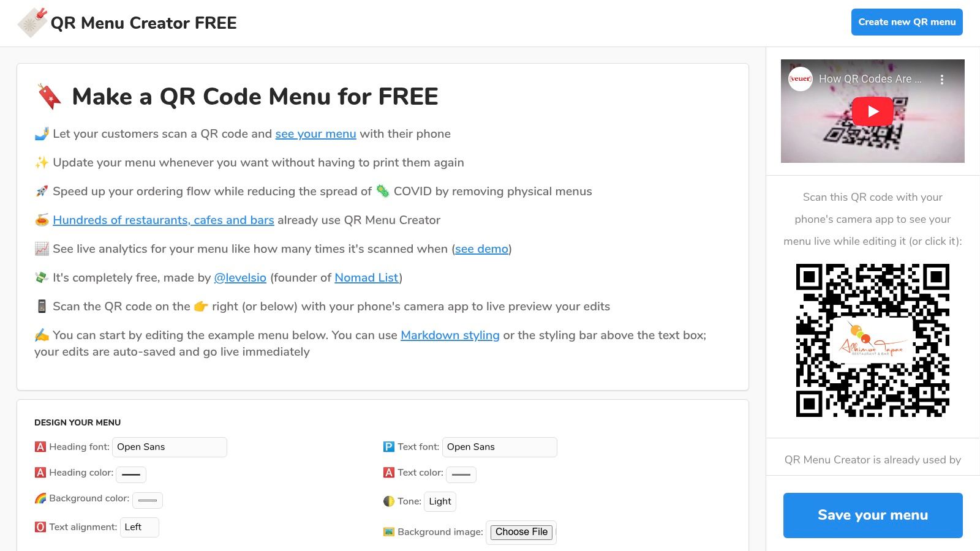Image resolution: width=980 pixels, height=551 pixels.
Task: Click the writing hand emoji before You can start
Action: [x=42, y=335]
